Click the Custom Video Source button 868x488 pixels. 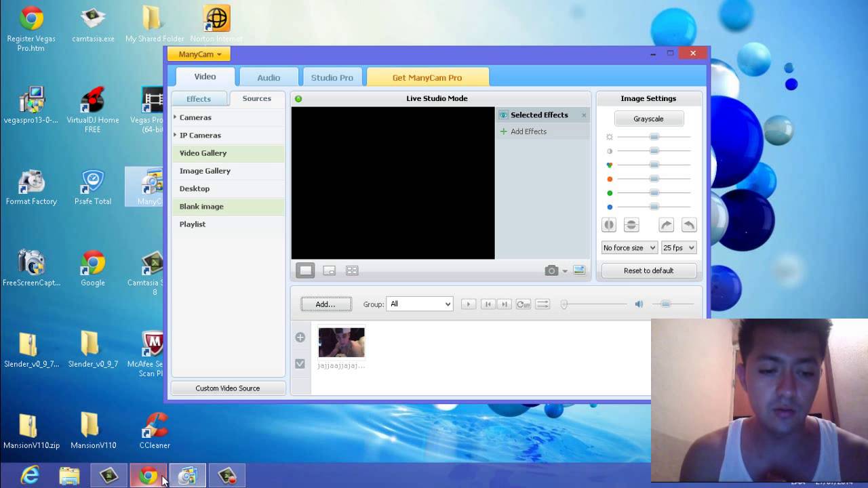(x=228, y=388)
